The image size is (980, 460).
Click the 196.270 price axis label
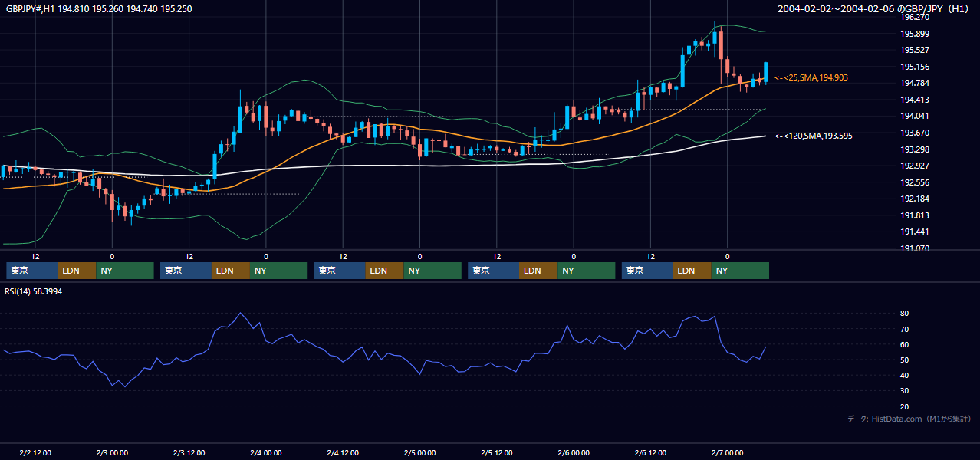pos(915,17)
